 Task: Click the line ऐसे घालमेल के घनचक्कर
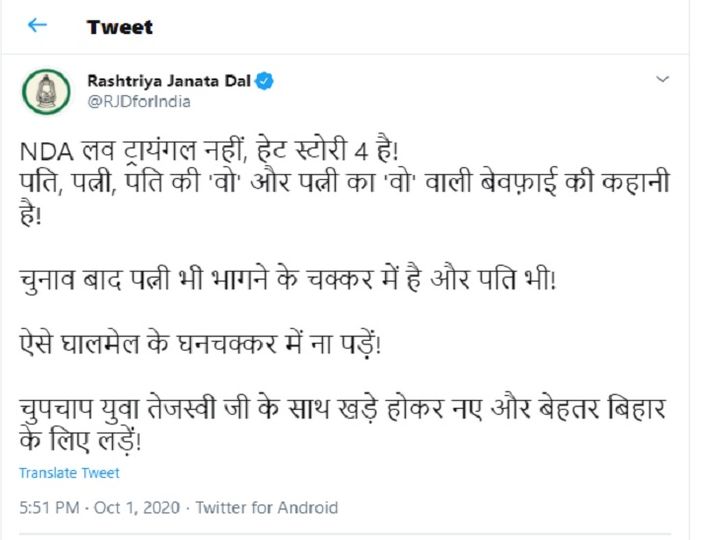click(x=200, y=343)
